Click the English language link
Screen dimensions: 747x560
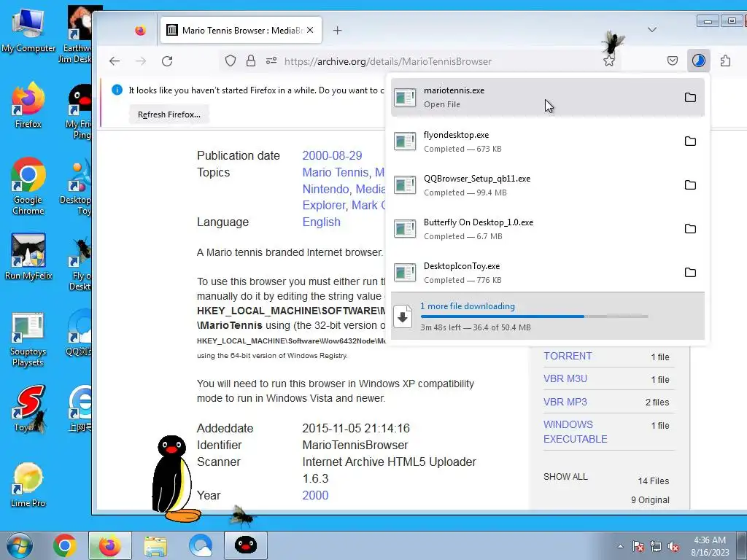tap(322, 222)
